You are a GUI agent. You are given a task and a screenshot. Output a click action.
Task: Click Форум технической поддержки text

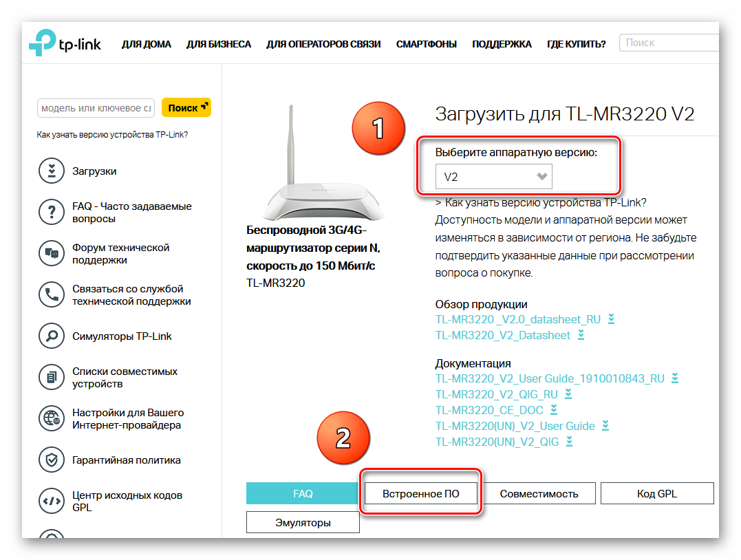(x=120, y=254)
